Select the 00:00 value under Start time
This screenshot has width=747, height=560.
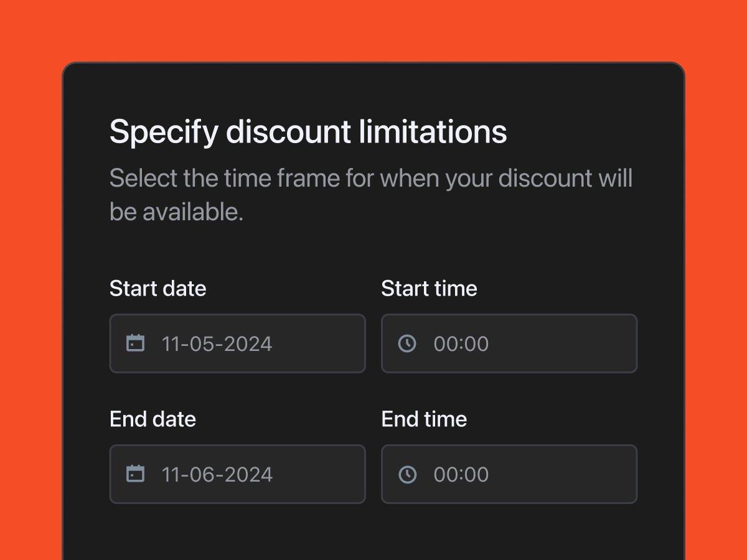point(461,343)
